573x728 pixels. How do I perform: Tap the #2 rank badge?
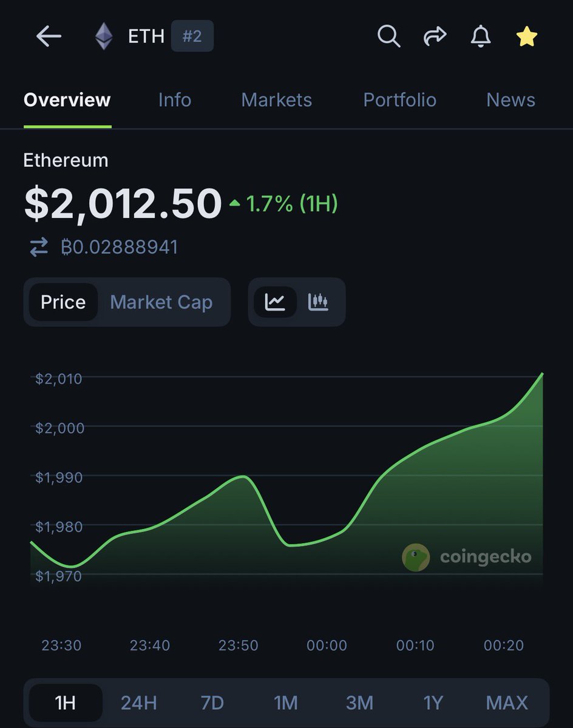point(192,36)
